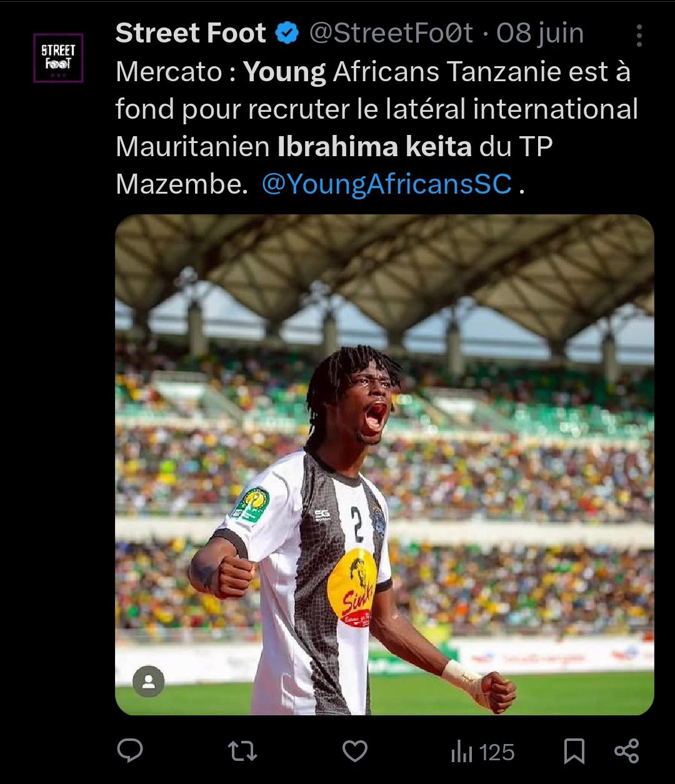Screen dimensions: 675x784
Task: Click the 08 juin timestamp
Action: [x=540, y=34]
